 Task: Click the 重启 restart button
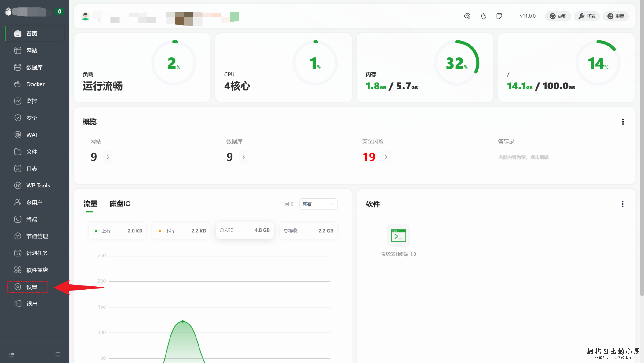coord(616,16)
